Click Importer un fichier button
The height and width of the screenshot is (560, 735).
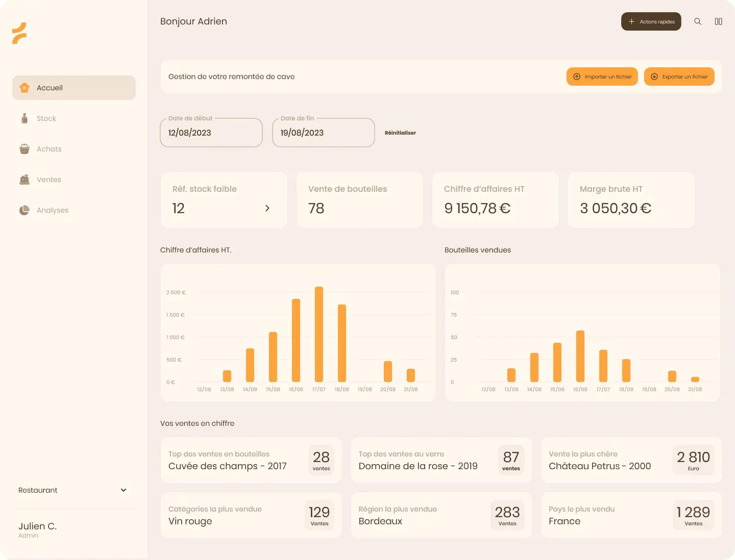click(x=602, y=77)
